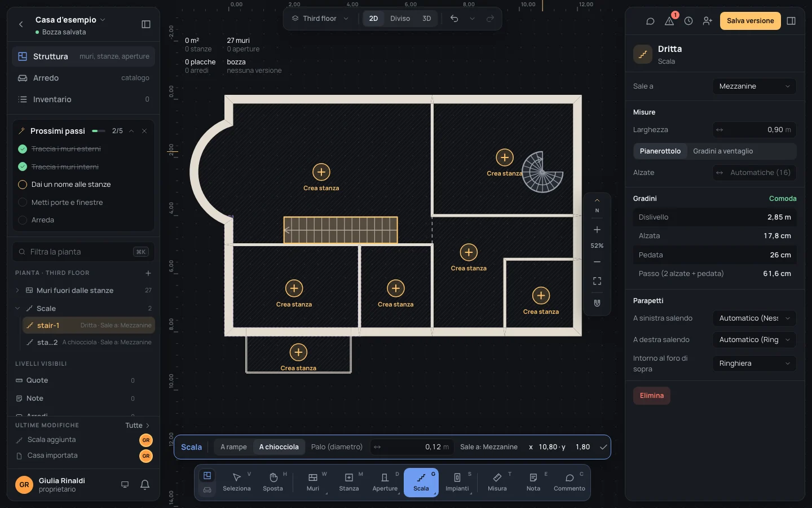Open version history clock icon
Screen dimensions: 812x508
click(x=689, y=21)
